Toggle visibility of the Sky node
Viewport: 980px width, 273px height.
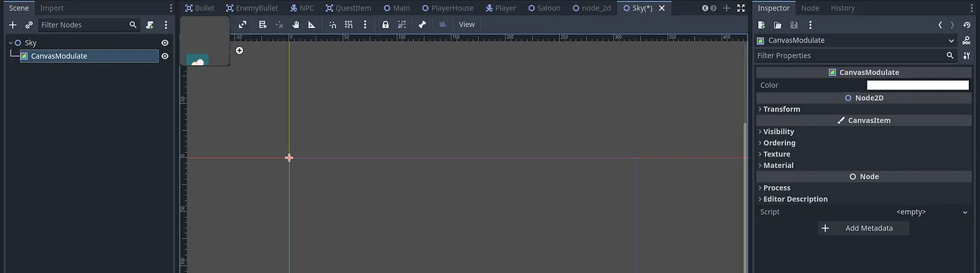(x=165, y=43)
